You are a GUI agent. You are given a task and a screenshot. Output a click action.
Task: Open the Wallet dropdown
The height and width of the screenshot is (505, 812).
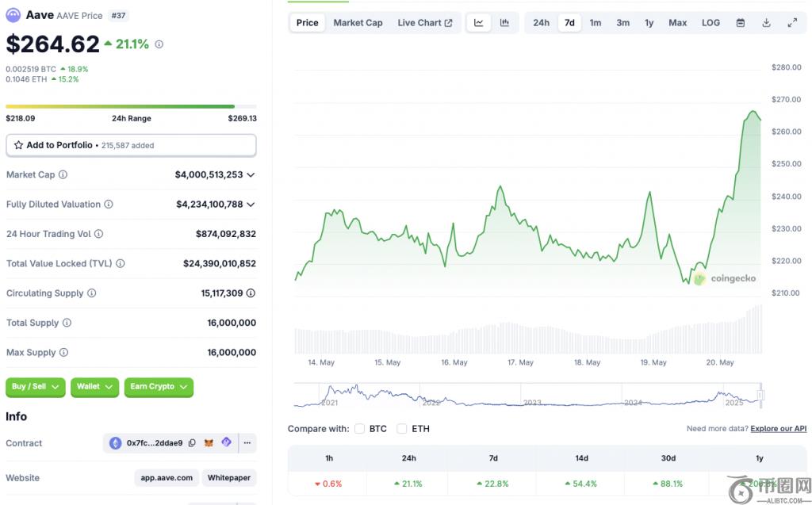(95, 387)
